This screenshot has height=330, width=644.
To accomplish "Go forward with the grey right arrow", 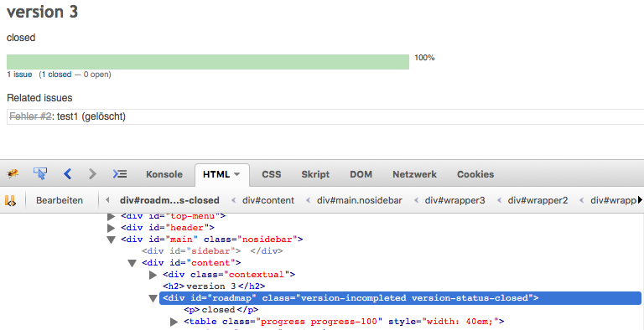I will point(92,174).
